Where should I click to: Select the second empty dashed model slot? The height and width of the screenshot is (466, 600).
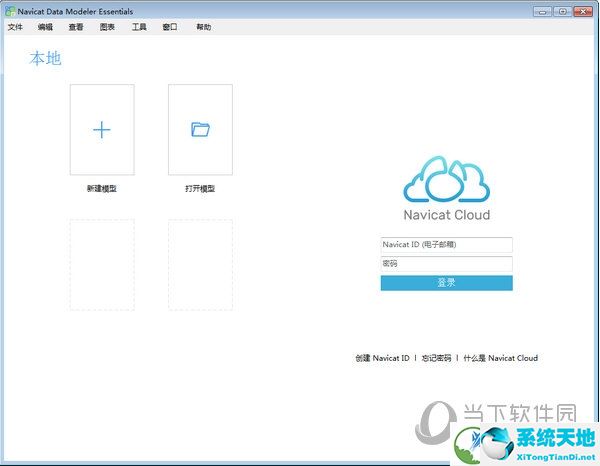click(x=200, y=265)
